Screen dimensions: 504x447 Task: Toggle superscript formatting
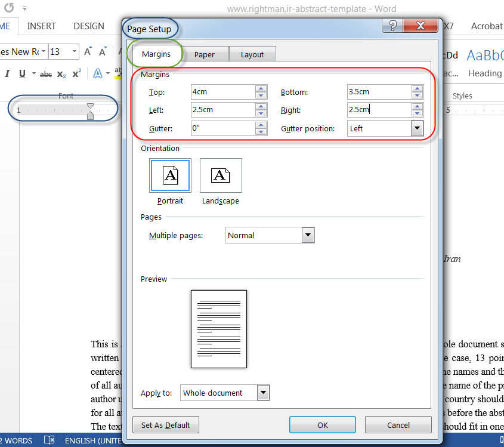(76, 74)
